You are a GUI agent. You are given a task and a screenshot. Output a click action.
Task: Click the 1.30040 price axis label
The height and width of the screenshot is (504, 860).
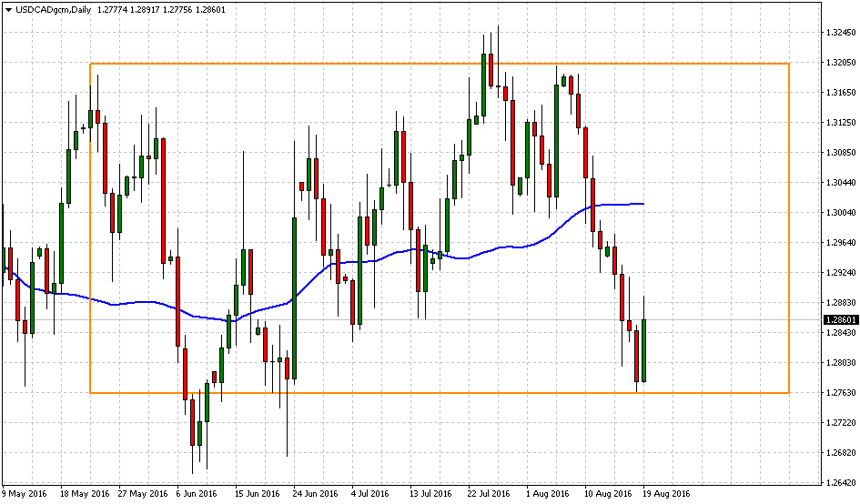(x=841, y=212)
